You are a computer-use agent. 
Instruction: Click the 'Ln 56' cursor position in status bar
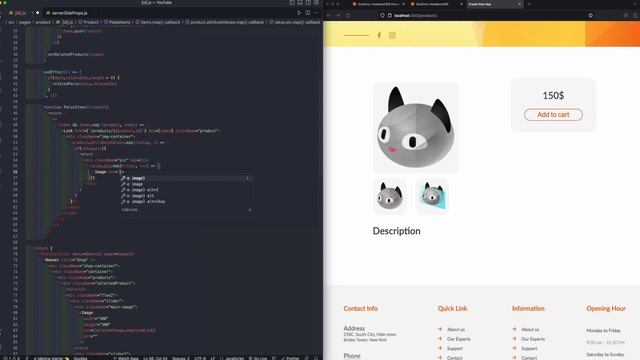coord(156,358)
